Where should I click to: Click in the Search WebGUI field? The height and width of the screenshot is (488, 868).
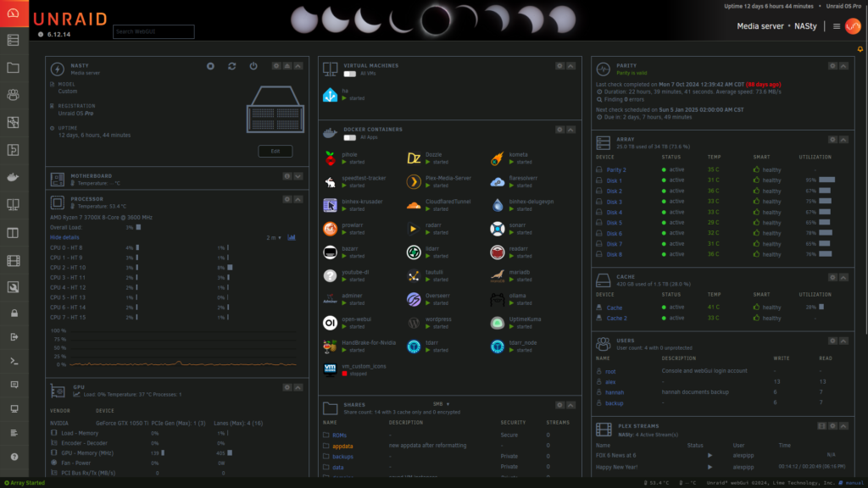[153, 31]
